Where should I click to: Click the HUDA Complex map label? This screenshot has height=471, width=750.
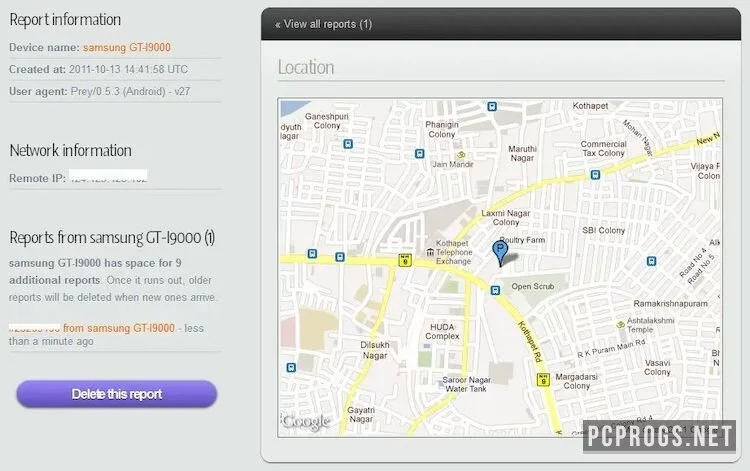(442, 331)
